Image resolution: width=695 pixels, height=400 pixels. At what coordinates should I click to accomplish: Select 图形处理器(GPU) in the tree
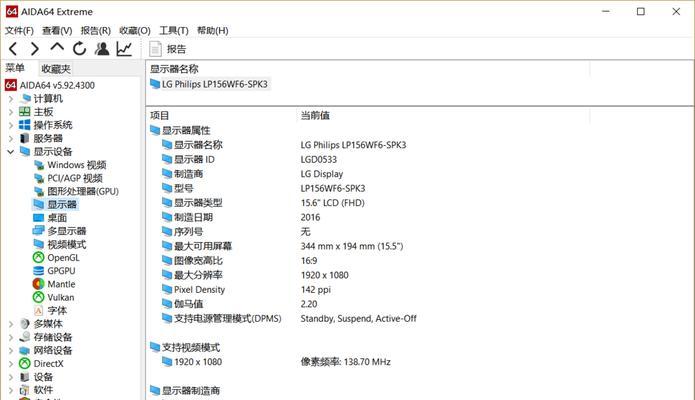tap(83, 191)
